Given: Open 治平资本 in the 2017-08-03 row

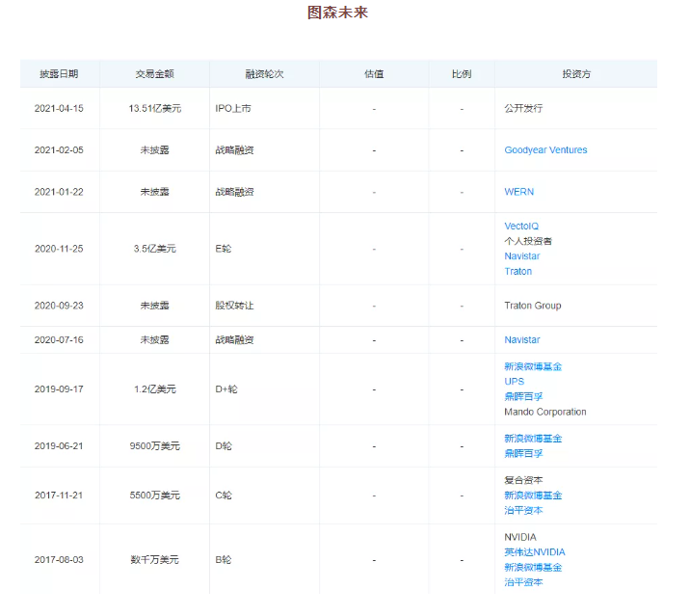Looking at the screenshot, I should click(x=523, y=582).
